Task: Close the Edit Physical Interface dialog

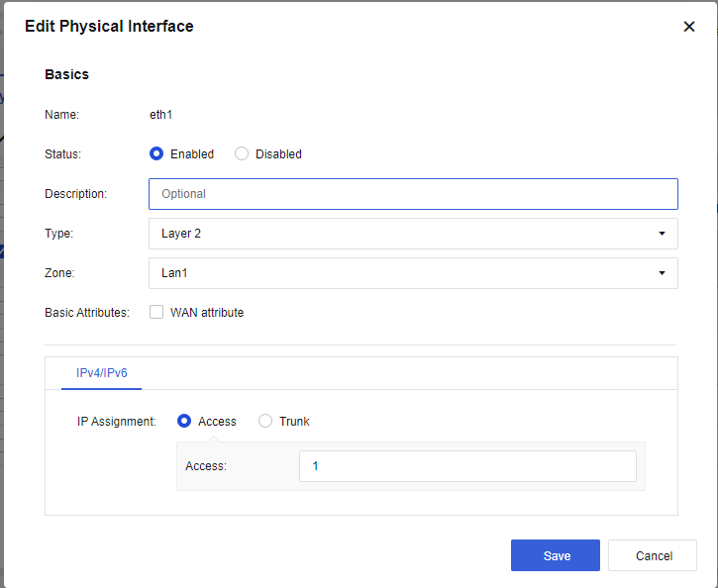Action: [x=689, y=27]
